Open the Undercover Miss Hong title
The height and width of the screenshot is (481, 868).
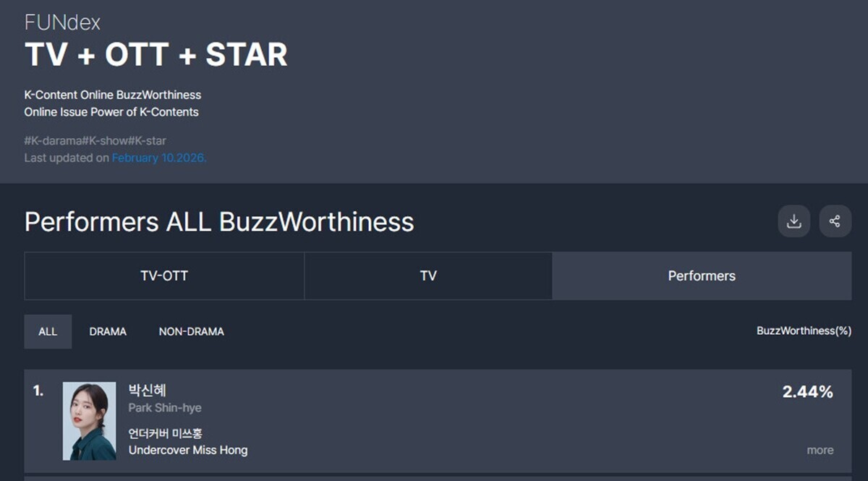pos(188,450)
